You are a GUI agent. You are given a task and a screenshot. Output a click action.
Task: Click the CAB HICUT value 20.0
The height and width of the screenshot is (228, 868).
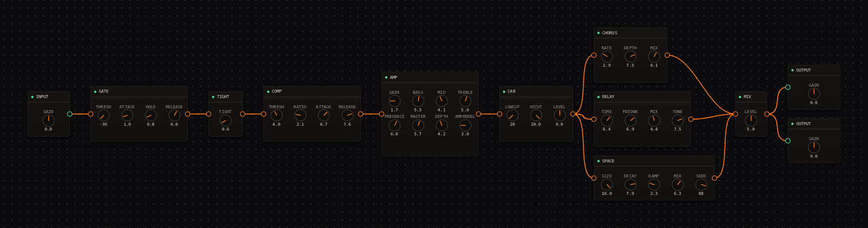[536, 125]
